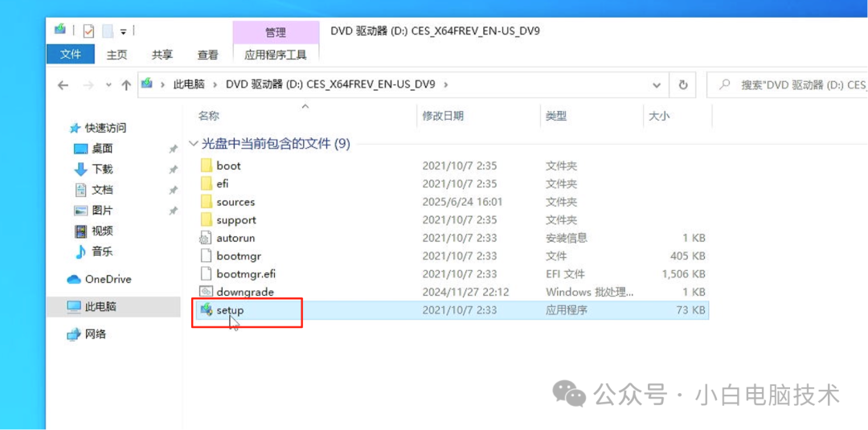Expand the chevron after 此电脑 breadcrumb

click(x=215, y=84)
